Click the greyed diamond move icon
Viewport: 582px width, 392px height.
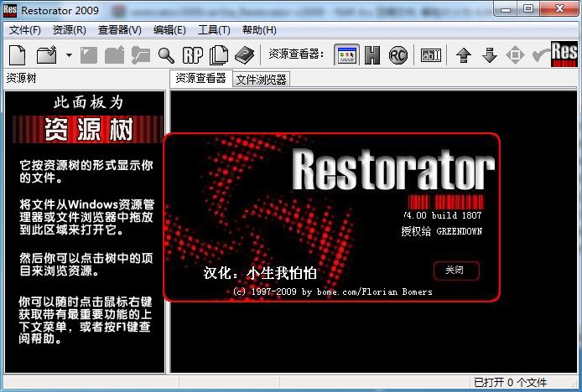(515, 55)
